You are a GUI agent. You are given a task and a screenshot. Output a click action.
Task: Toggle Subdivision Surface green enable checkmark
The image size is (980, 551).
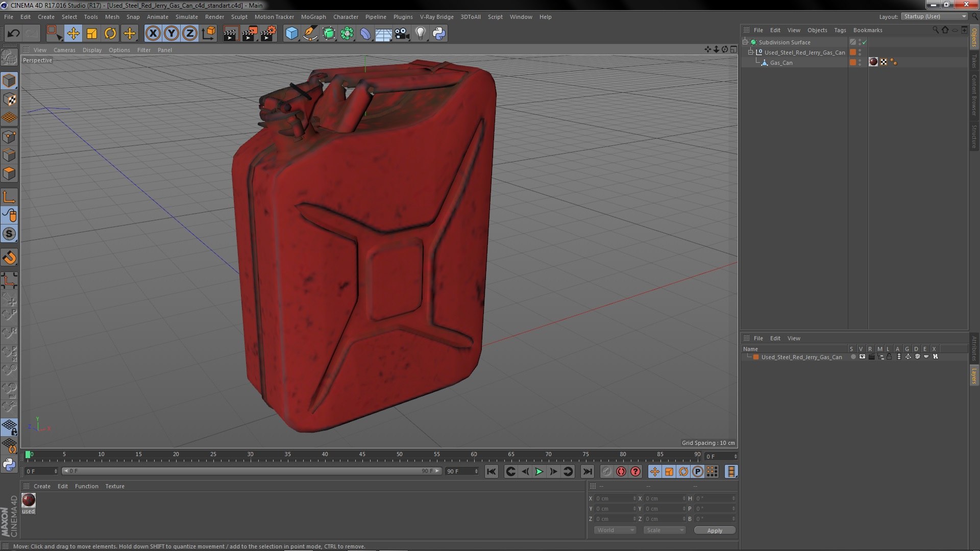[x=864, y=42]
